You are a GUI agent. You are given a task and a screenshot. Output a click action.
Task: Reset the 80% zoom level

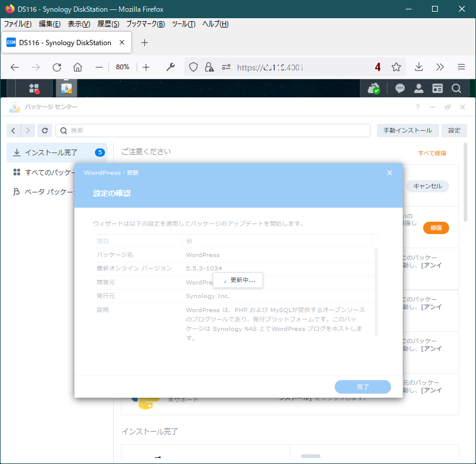[123, 67]
